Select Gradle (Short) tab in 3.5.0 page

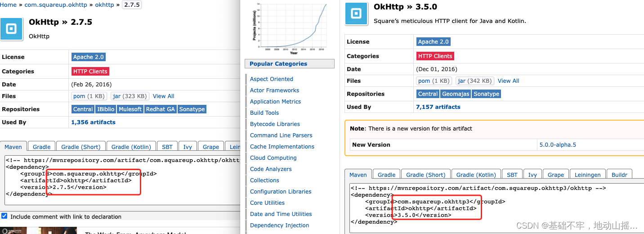click(x=426, y=175)
